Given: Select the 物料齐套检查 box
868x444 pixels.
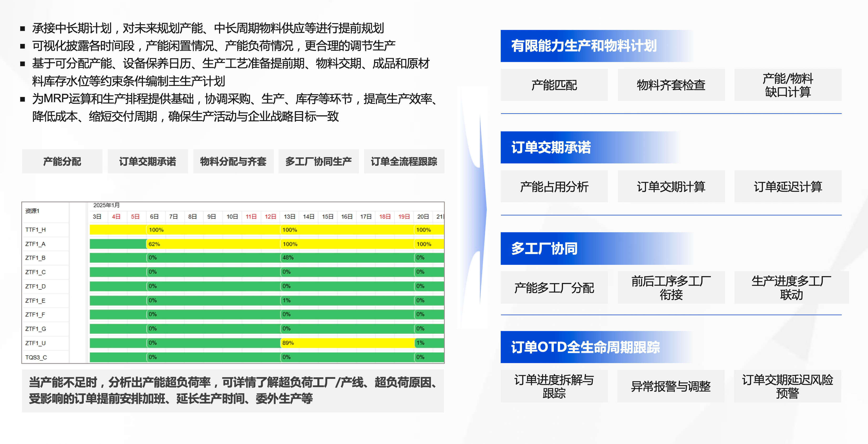Looking at the screenshot, I should pos(671,85).
